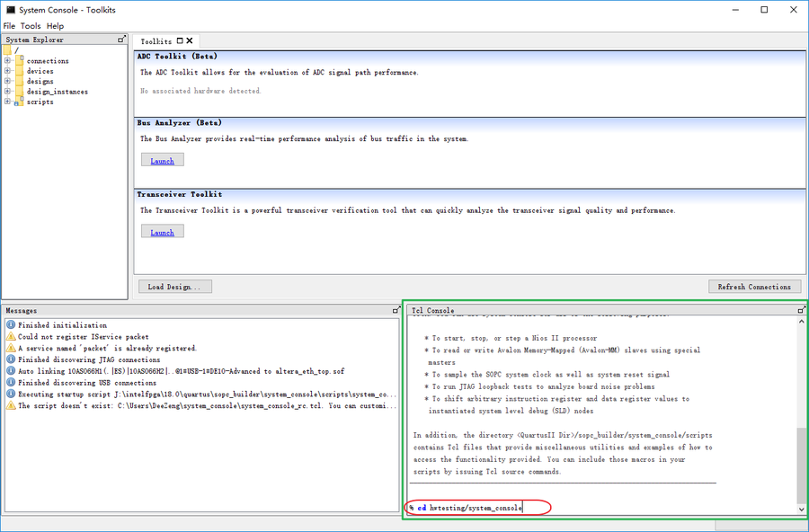Click the devices folder icon
This screenshot has height=532, width=809.
[19, 71]
